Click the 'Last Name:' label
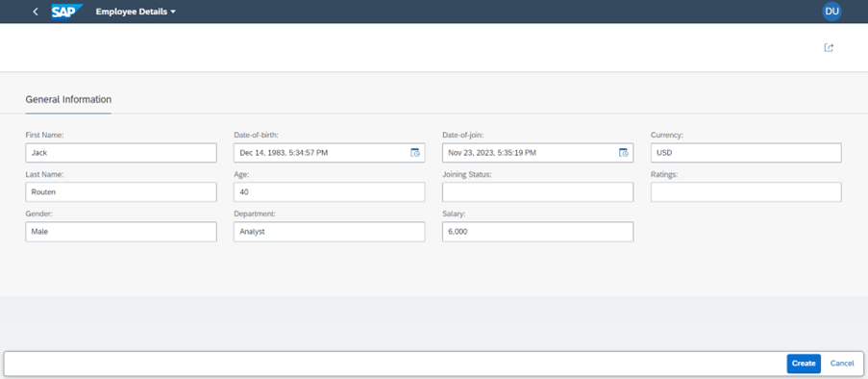This screenshot has width=868, height=379. pyautogui.click(x=44, y=174)
